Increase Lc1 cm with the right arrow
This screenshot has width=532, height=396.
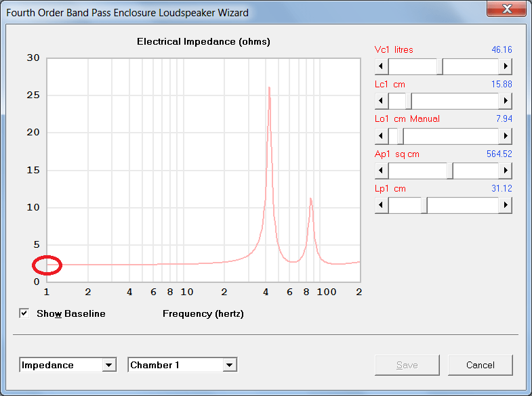point(505,101)
